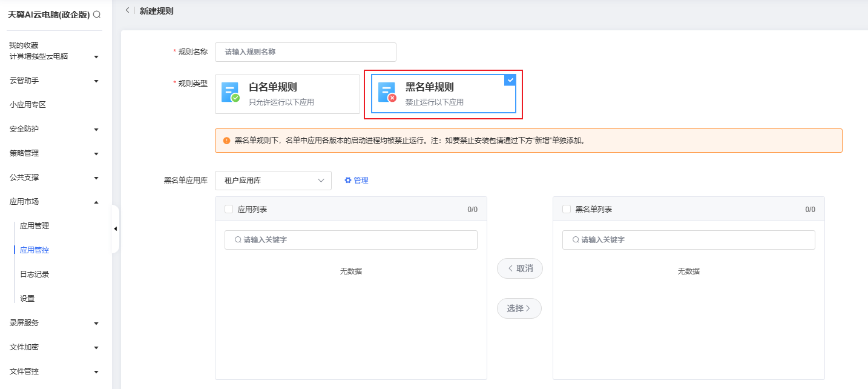The width and height of the screenshot is (868, 389).
Task: Expand the 安全防护 sidebar menu
Action: [54, 129]
